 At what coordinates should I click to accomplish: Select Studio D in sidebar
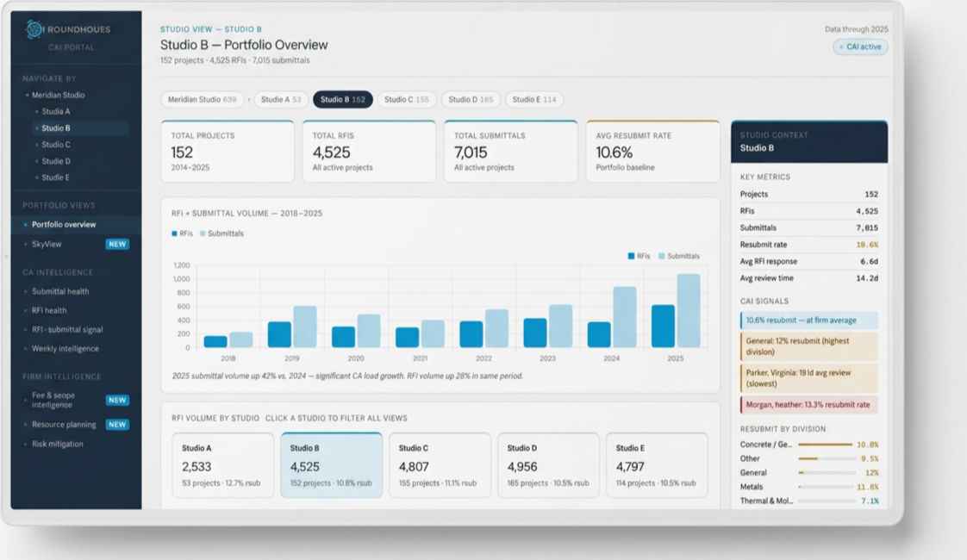pyautogui.click(x=55, y=161)
